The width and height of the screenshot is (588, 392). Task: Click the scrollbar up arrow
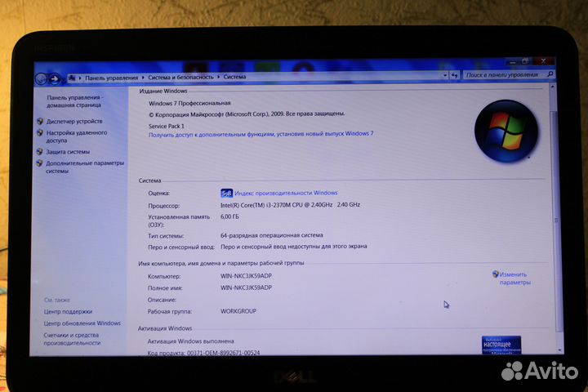[x=552, y=87]
